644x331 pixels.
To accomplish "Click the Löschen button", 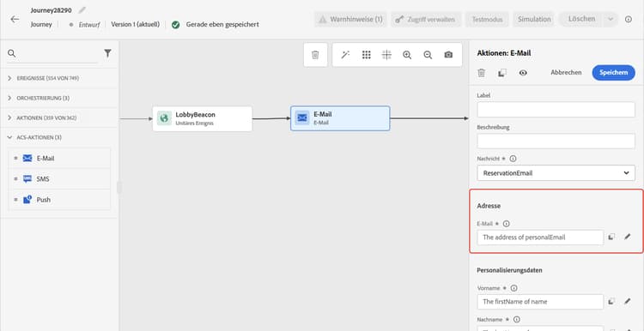I will (x=581, y=19).
